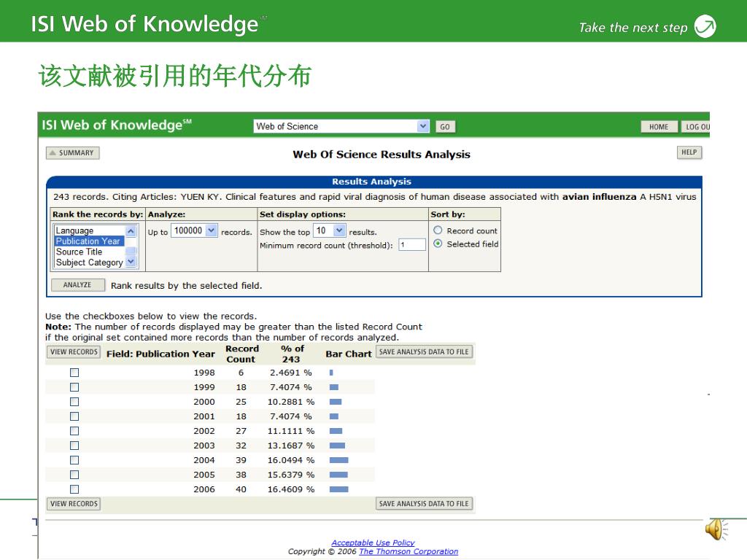Tick the checkbox for year 1998

click(x=74, y=373)
